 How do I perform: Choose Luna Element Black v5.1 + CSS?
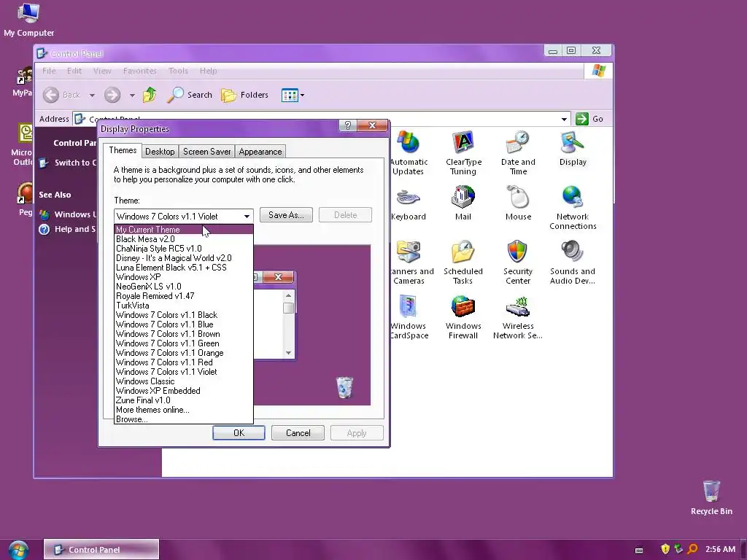click(x=183, y=268)
